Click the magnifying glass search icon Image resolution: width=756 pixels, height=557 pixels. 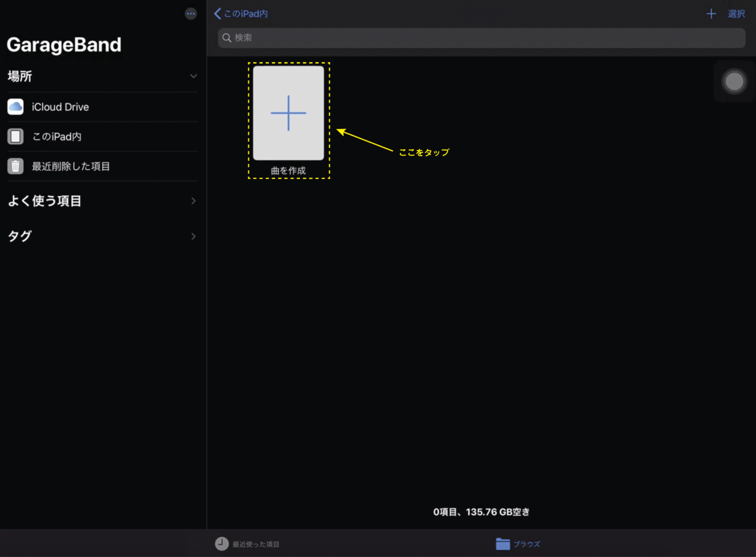click(227, 38)
